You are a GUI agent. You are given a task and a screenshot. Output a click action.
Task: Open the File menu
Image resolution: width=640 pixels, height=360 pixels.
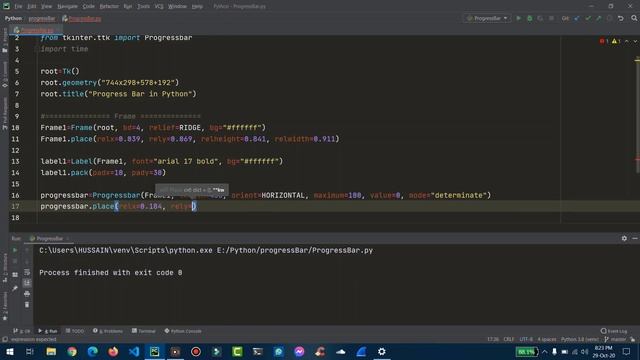(x=18, y=7)
